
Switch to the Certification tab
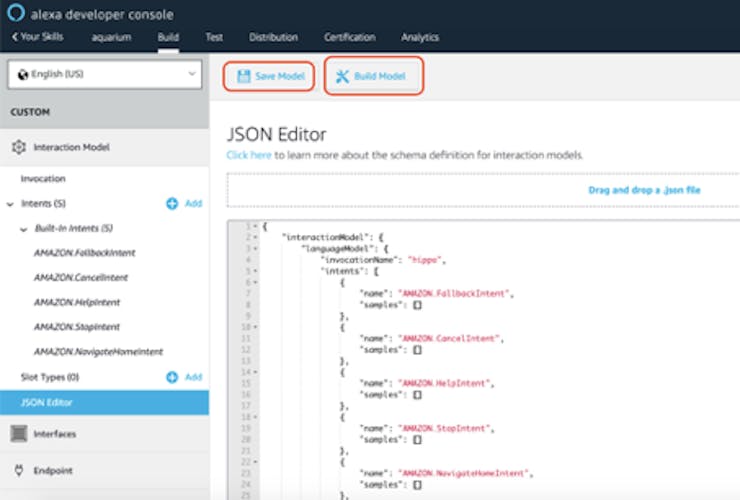[x=350, y=37]
